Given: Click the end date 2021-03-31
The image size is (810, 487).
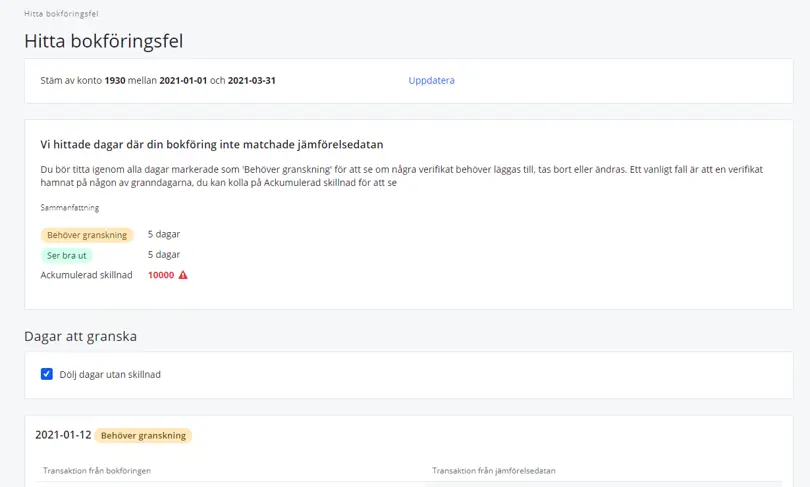Looking at the screenshot, I should [252, 80].
